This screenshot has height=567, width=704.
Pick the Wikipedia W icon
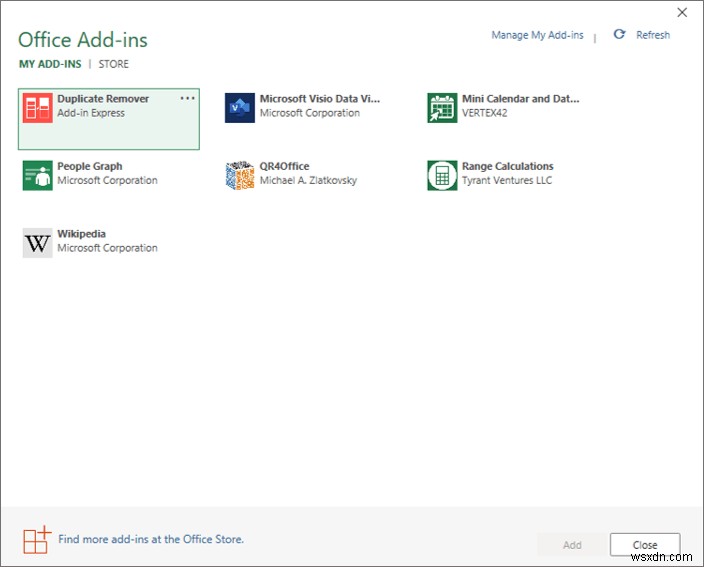(38, 243)
